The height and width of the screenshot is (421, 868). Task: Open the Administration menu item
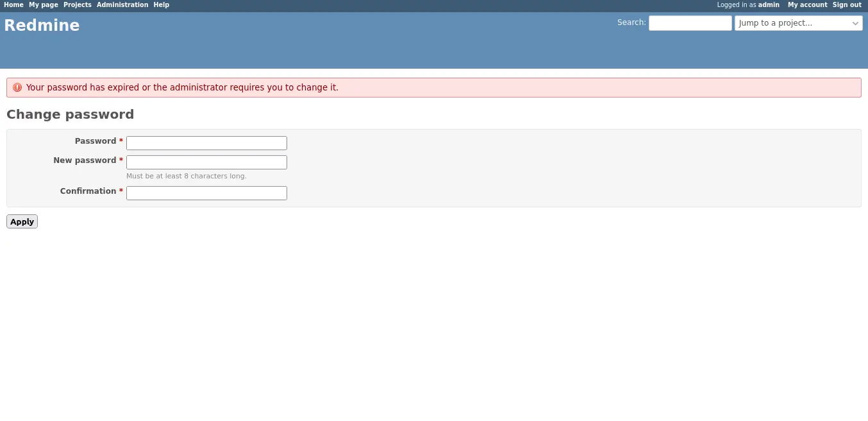pos(122,4)
